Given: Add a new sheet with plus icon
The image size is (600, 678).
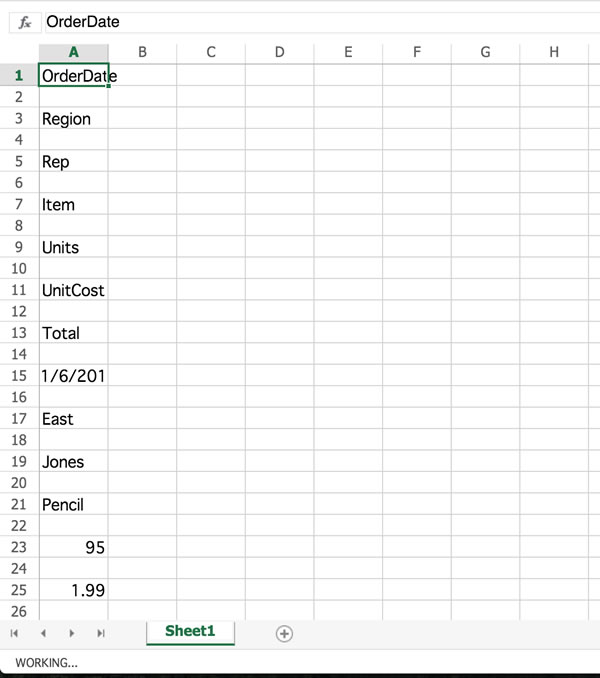Looking at the screenshot, I should pyautogui.click(x=284, y=633).
